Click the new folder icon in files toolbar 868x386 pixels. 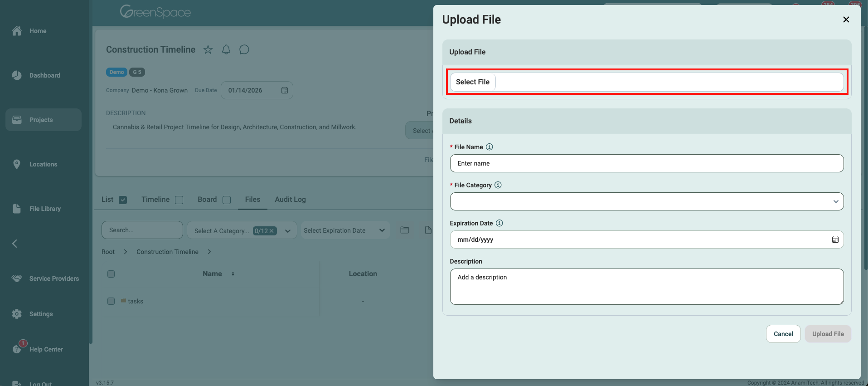(x=405, y=230)
